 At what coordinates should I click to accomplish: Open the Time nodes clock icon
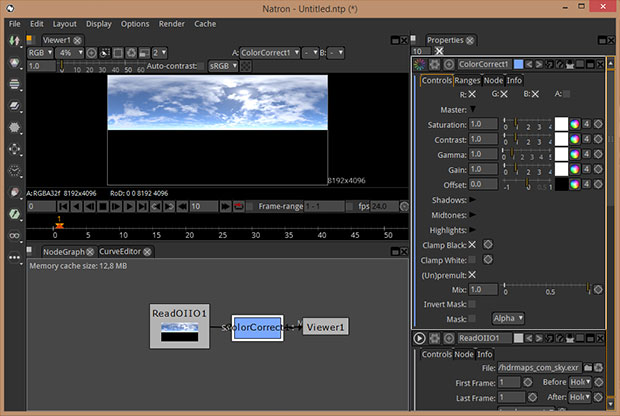[x=14, y=171]
